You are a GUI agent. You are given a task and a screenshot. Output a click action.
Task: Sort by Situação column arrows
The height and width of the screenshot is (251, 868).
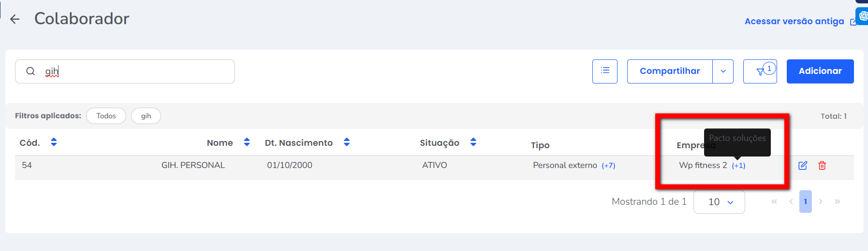click(473, 142)
